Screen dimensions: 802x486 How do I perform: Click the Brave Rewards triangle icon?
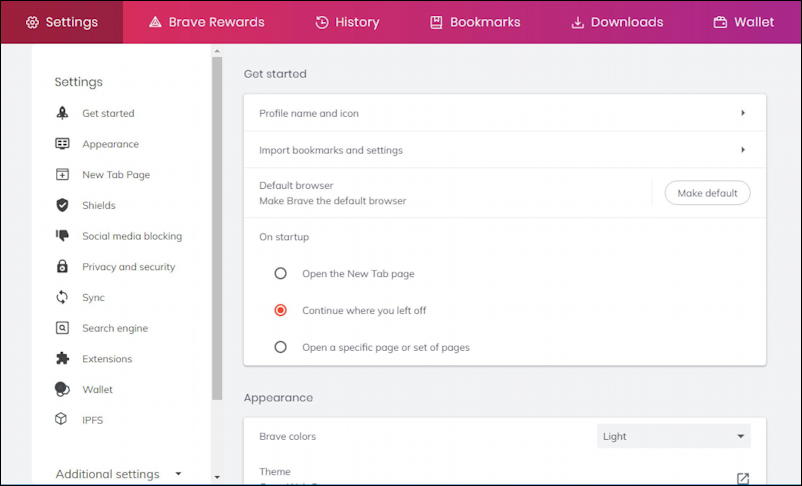(x=155, y=23)
